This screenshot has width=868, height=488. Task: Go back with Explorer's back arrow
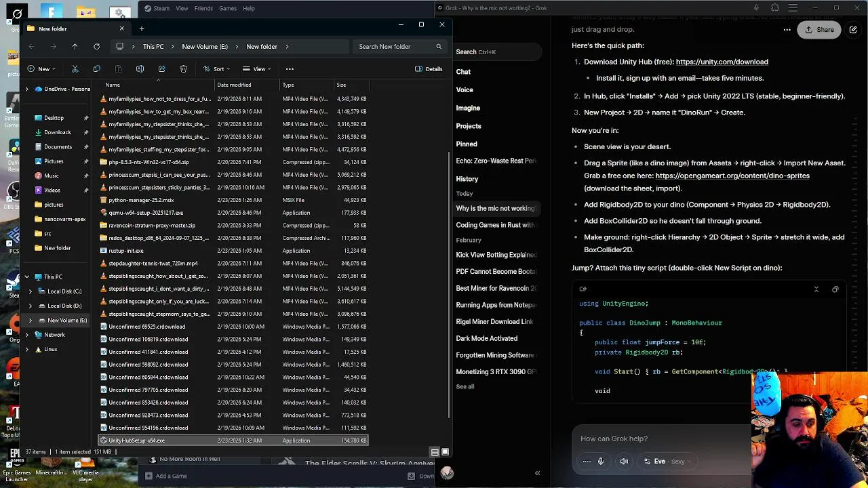pos(31,46)
